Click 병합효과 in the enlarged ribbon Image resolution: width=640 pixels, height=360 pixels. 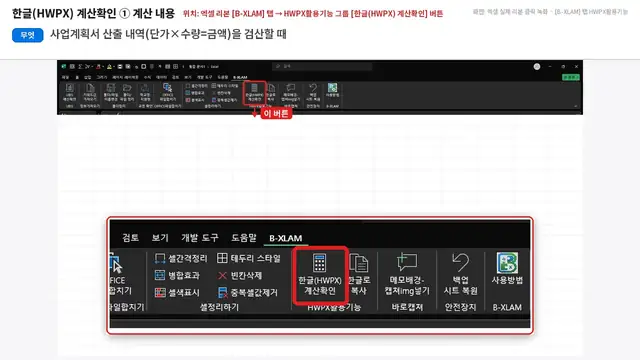(x=177, y=276)
